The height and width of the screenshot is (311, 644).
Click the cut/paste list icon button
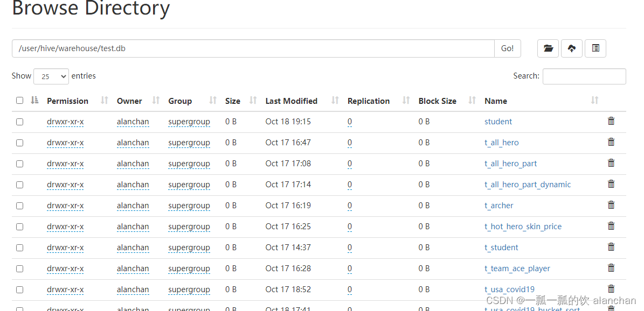click(x=595, y=48)
